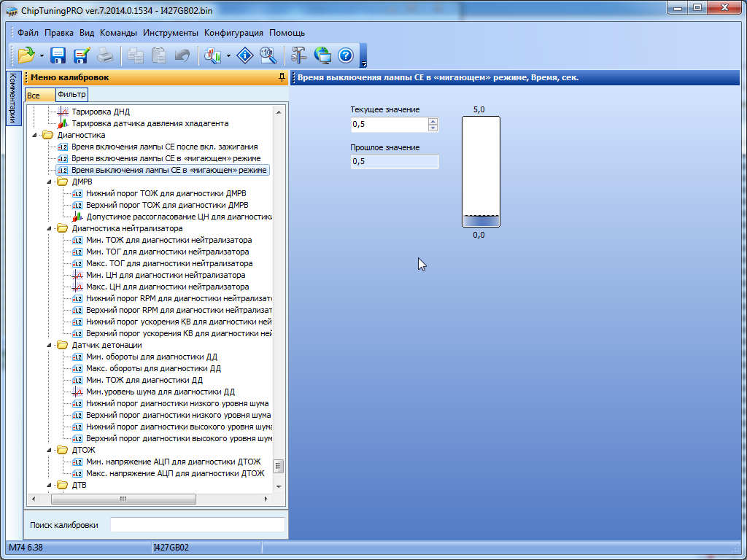
Task: Click the save-as icon with pencil
Action: (81, 55)
